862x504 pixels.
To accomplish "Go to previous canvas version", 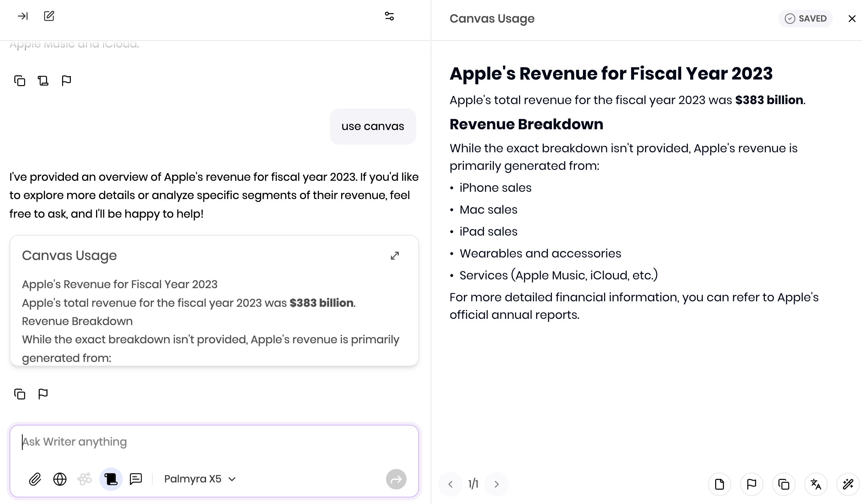I will point(450,484).
